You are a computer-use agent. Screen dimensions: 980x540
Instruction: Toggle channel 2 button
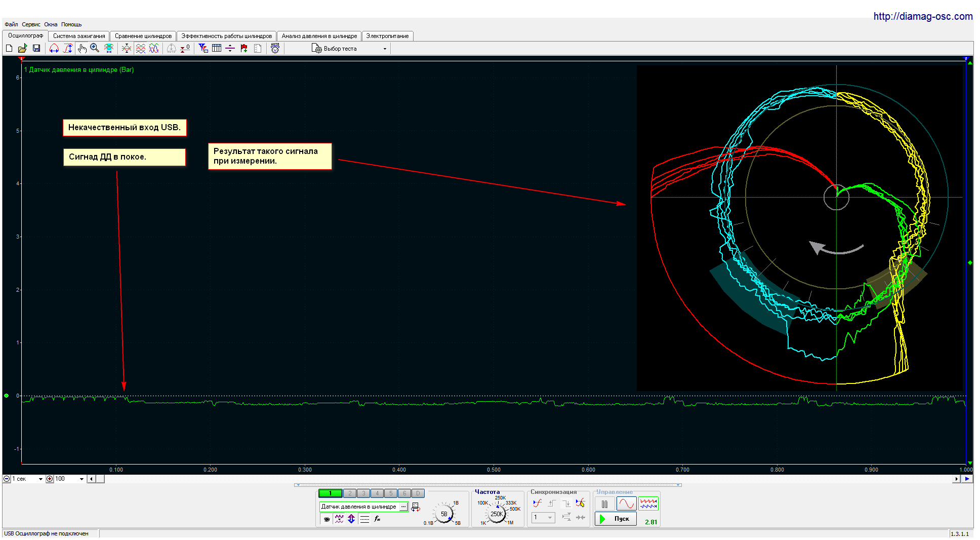pyautogui.click(x=350, y=493)
